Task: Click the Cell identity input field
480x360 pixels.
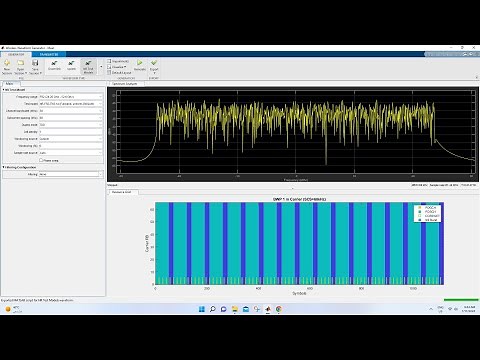Action: pyautogui.click(x=71, y=132)
